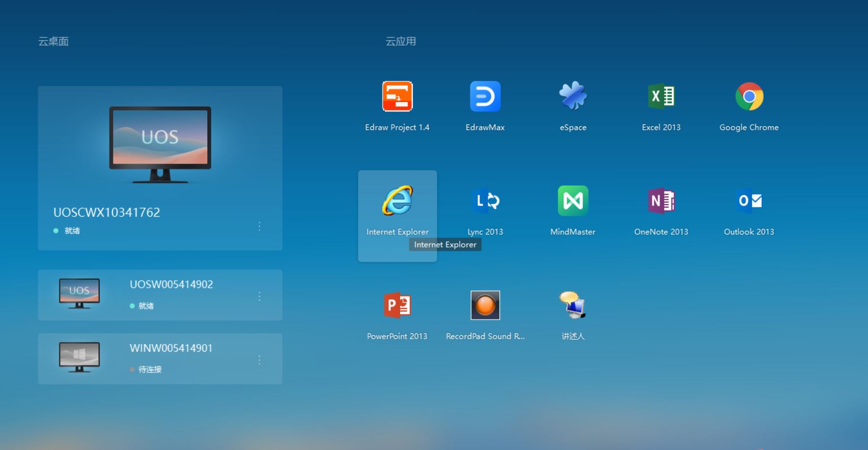Click the 云应用 section heading
Viewport: 868px width, 450px height.
401,41
